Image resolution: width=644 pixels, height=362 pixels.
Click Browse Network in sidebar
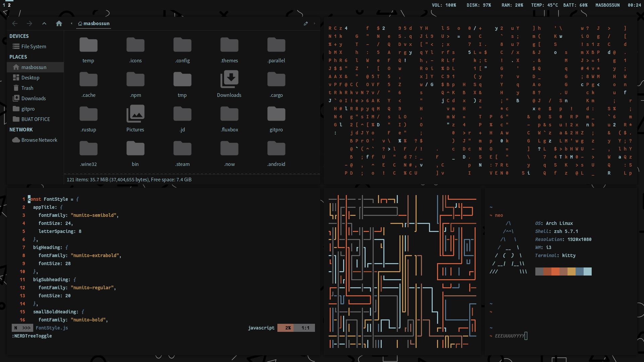tap(35, 140)
